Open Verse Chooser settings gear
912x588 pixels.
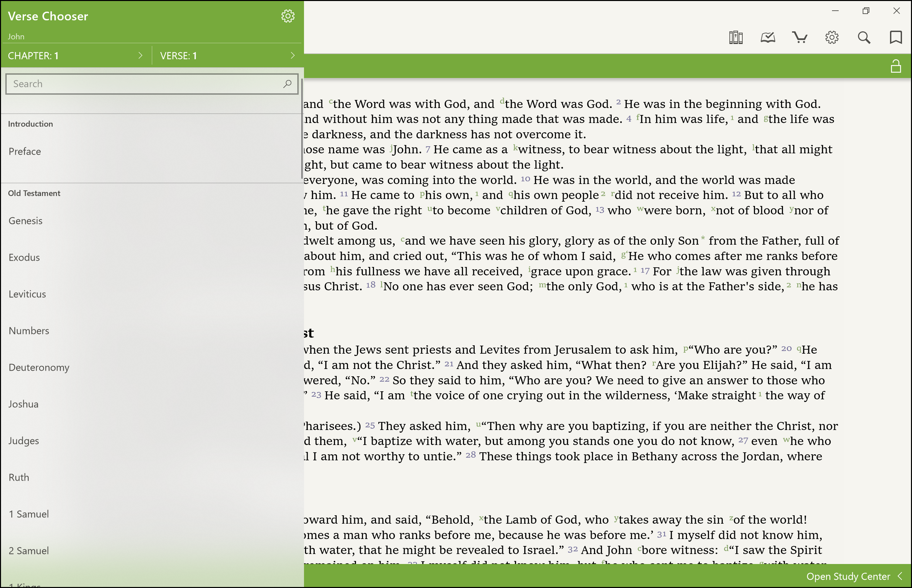coord(288,16)
